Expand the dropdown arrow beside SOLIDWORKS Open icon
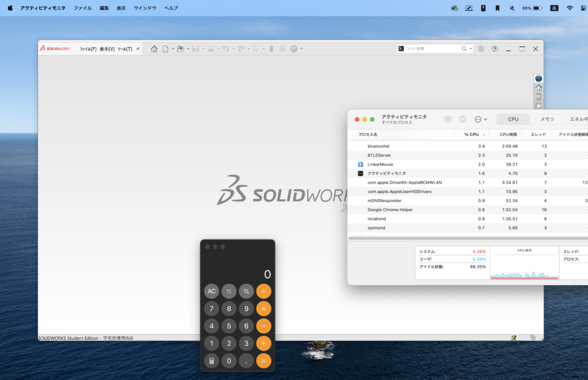The image size is (588, 380). 188,49
